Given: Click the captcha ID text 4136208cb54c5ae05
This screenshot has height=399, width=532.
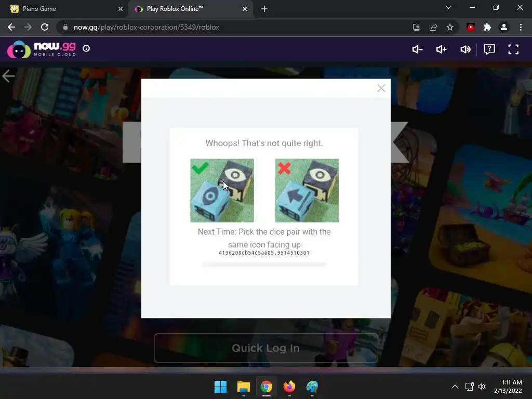Looking at the screenshot, I should pyautogui.click(x=264, y=253).
